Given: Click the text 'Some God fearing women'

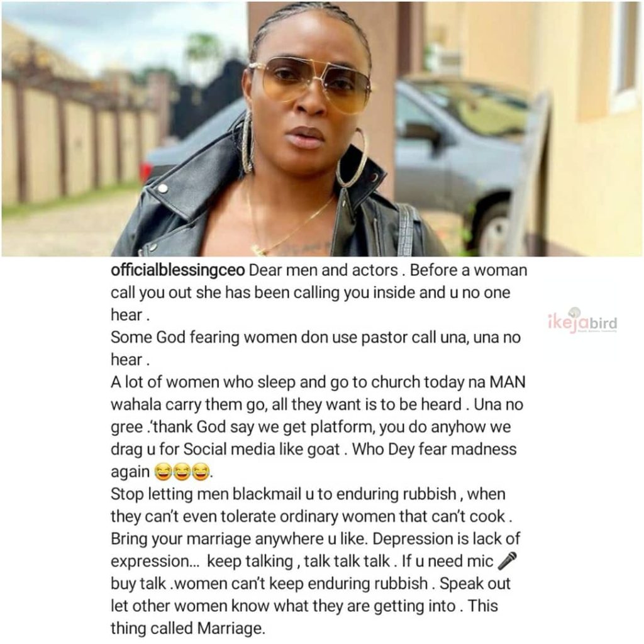Looking at the screenshot, I should tap(204, 337).
